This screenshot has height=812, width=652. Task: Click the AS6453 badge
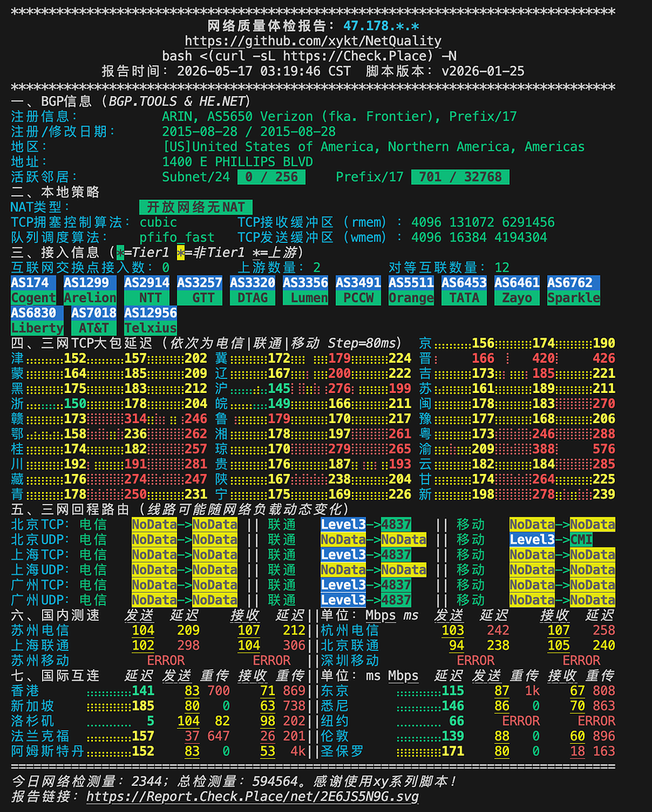tap(464, 283)
